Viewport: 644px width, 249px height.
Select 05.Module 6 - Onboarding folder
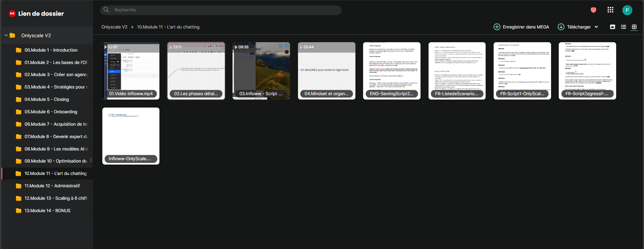tap(47, 112)
